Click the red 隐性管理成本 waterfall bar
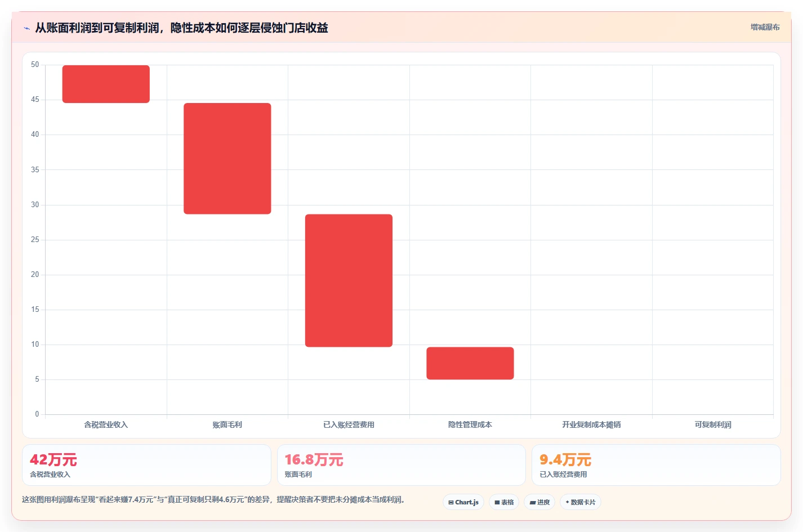This screenshot has width=803, height=532. click(x=470, y=363)
